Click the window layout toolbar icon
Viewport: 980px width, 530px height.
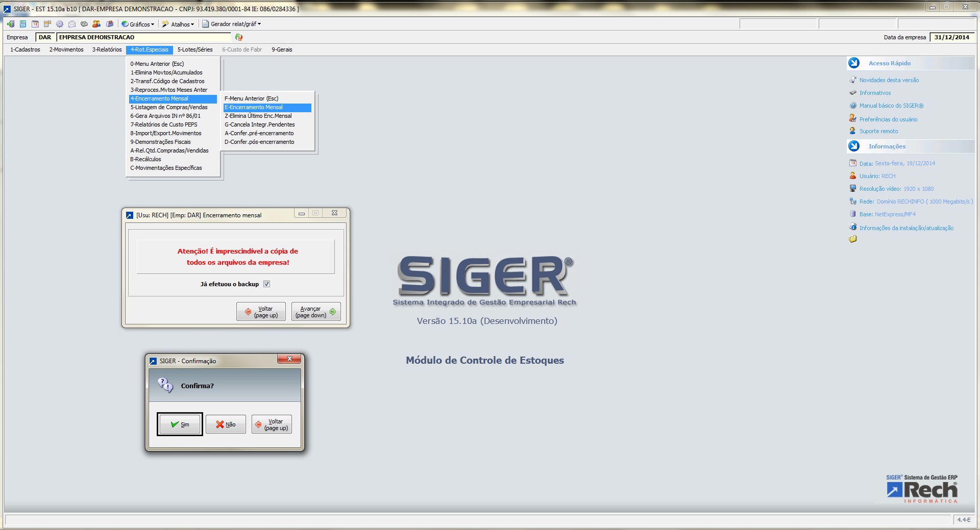point(47,24)
